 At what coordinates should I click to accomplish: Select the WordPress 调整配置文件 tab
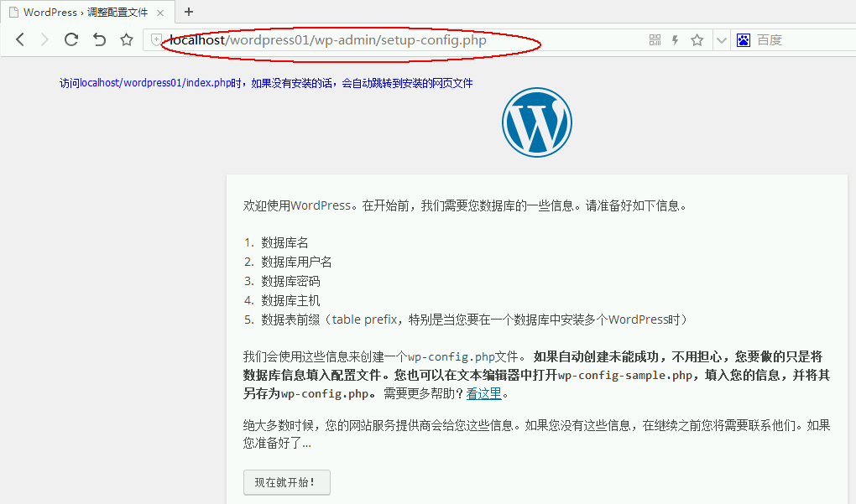(87, 12)
